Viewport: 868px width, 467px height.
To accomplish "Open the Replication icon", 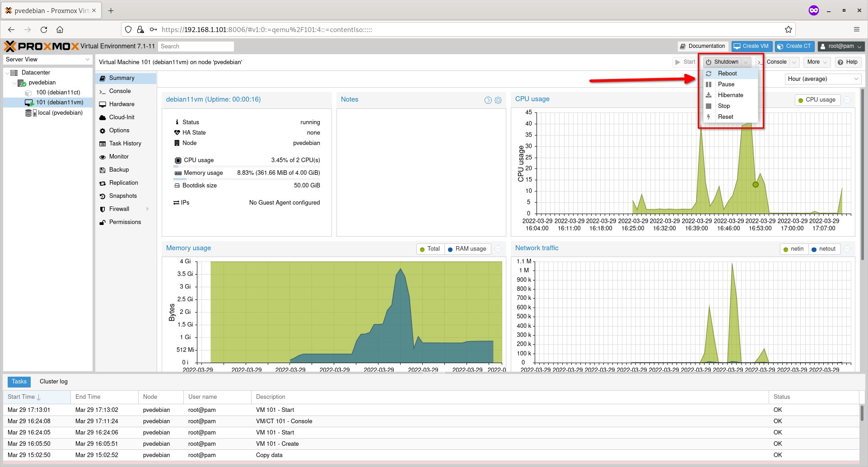I will coord(103,183).
